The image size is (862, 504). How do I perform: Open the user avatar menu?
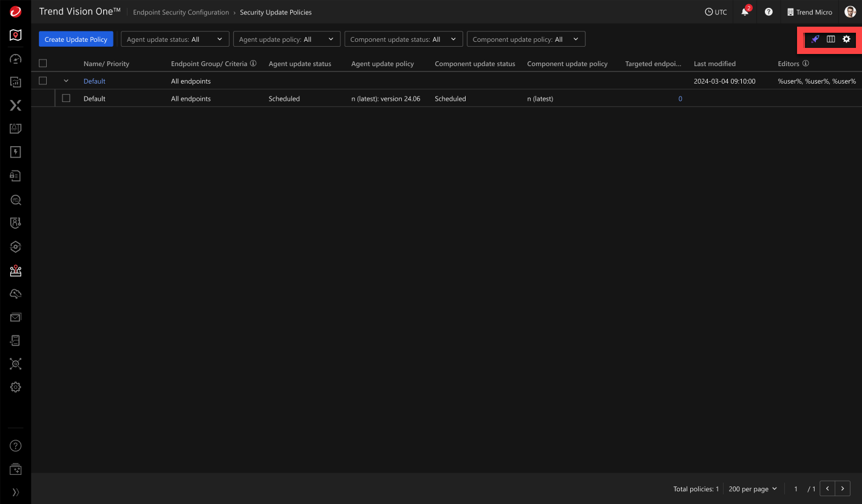pyautogui.click(x=850, y=12)
